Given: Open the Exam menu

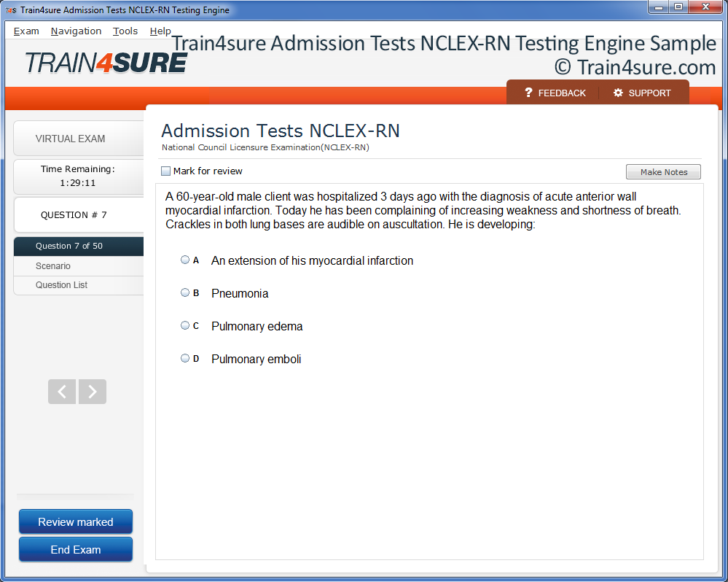Looking at the screenshot, I should 26,31.
